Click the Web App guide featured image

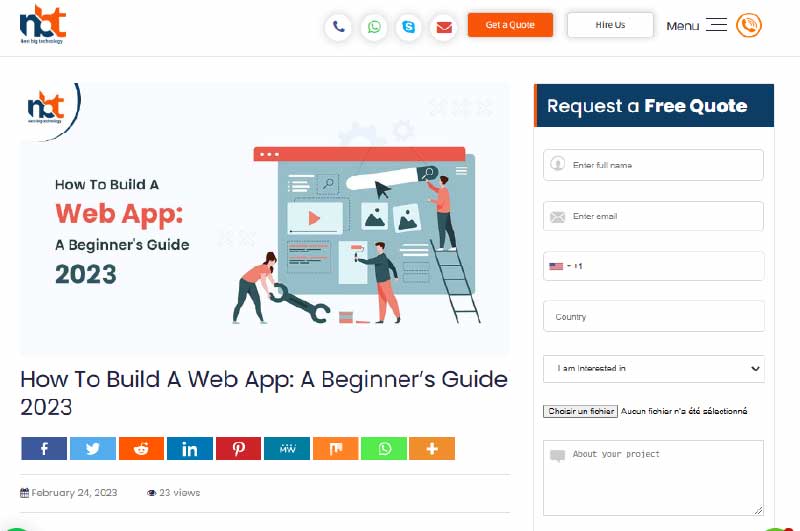264,219
